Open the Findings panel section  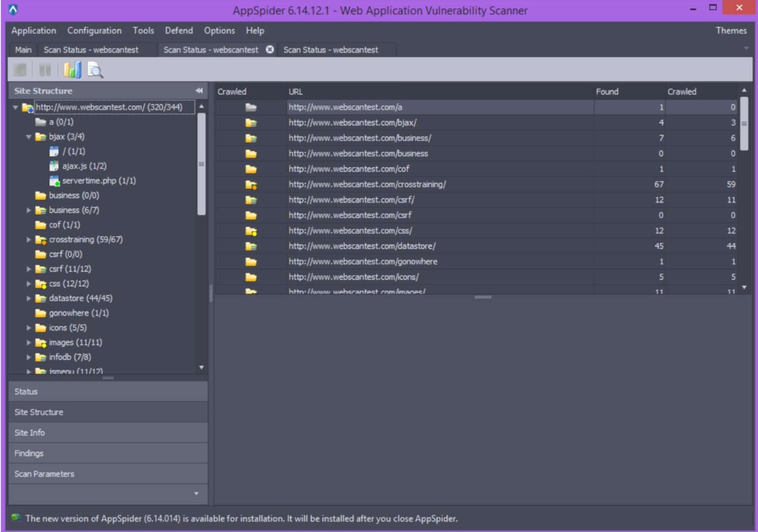pyautogui.click(x=108, y=453)
